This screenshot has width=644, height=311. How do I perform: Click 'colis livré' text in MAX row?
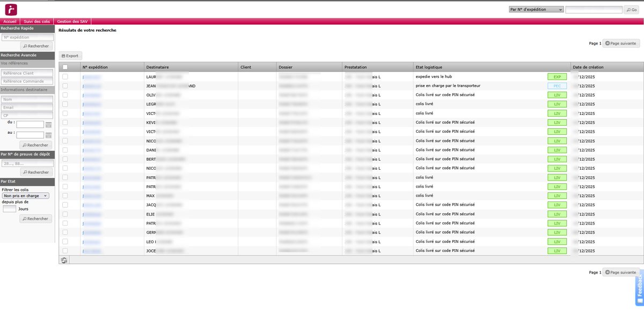coord(425,196)
